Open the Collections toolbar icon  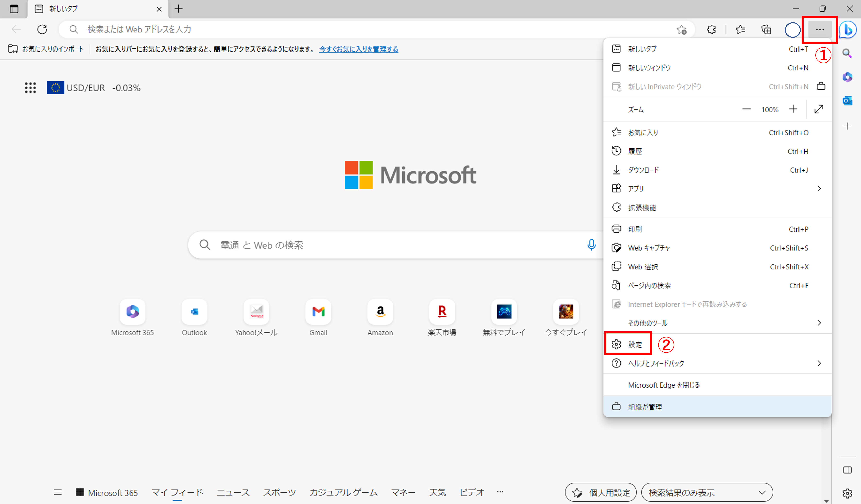[766, 30]
